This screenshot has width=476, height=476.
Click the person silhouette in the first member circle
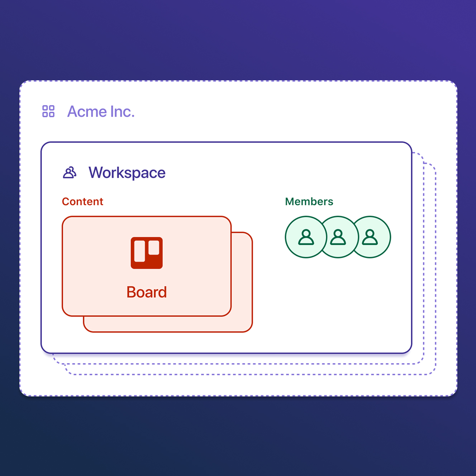[305, 236]
